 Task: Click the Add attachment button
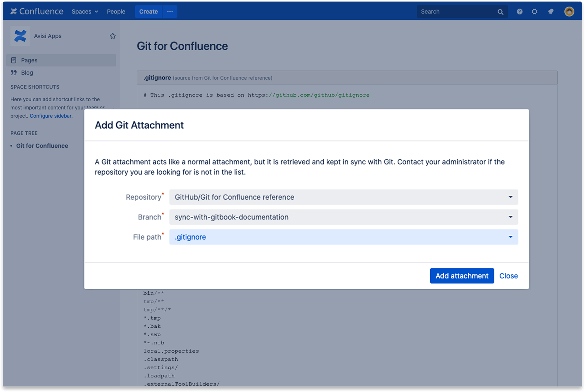[x=462, y=276]
